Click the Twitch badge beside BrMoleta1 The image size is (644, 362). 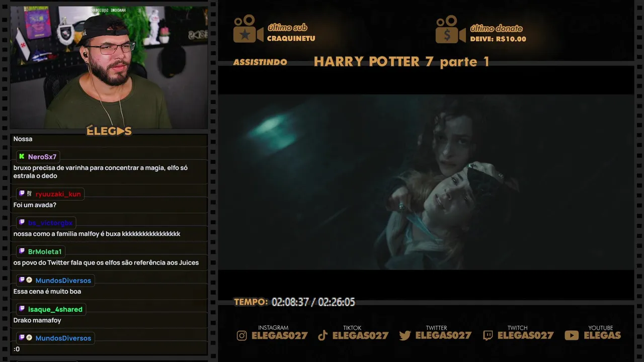click(22, 251)
